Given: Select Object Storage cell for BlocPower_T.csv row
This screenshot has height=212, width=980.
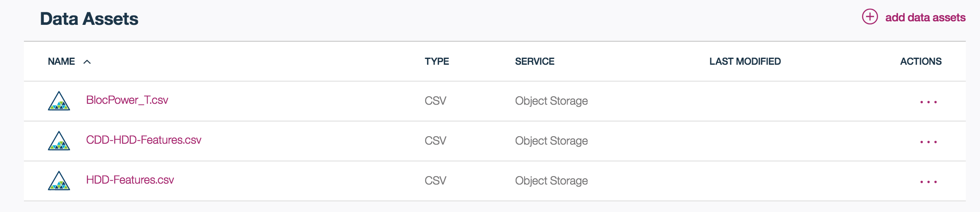Looking at the screenshot, I should pyautogui.click(x=551, y=101).
